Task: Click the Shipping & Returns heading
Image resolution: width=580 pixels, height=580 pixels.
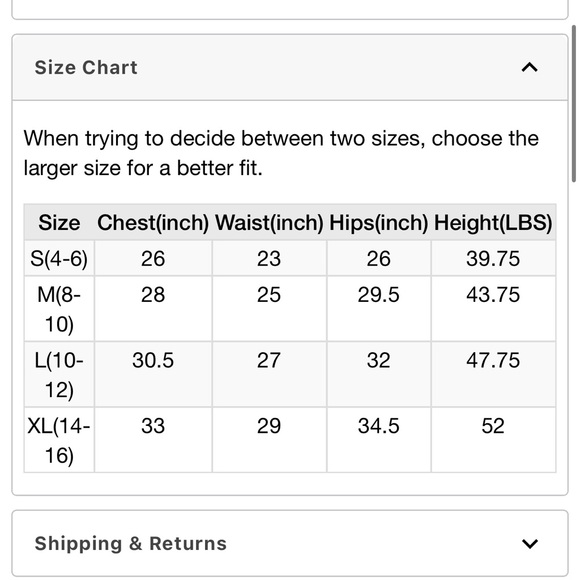Action: point(131,543)
